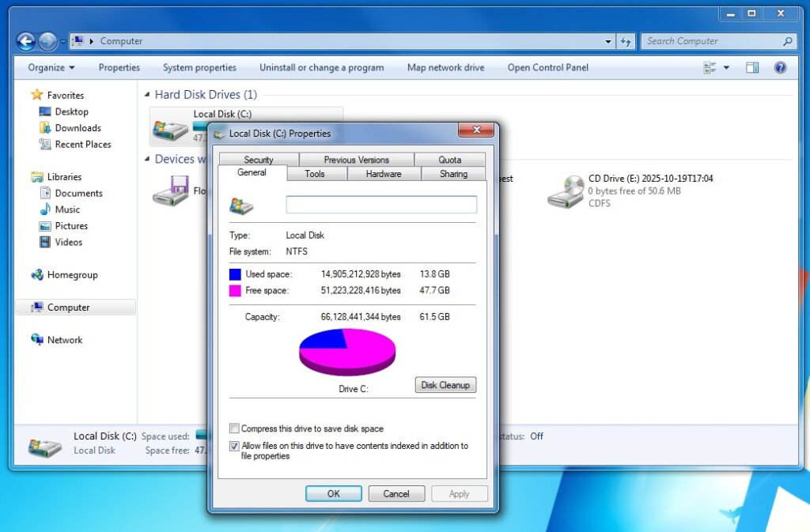Click the Back navigation arrow

[x=25, y=41]
